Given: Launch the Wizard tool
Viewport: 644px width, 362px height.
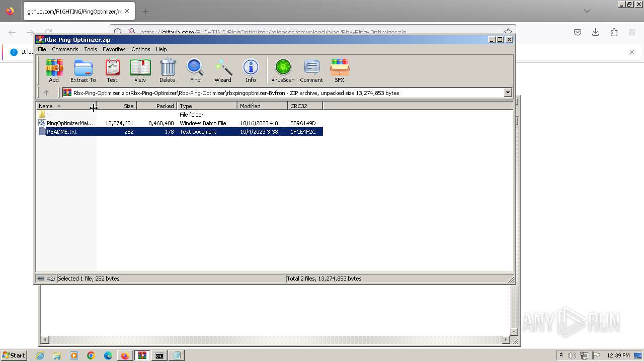Looking at the screenshot, I should tap(223, 70).
